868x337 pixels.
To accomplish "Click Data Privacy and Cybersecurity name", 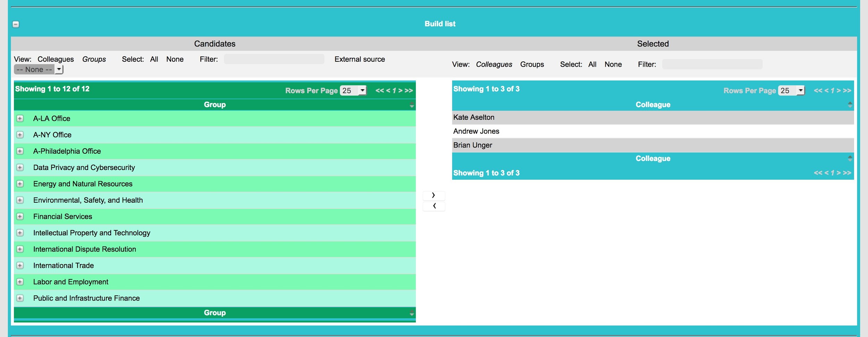I will [84, 168].
